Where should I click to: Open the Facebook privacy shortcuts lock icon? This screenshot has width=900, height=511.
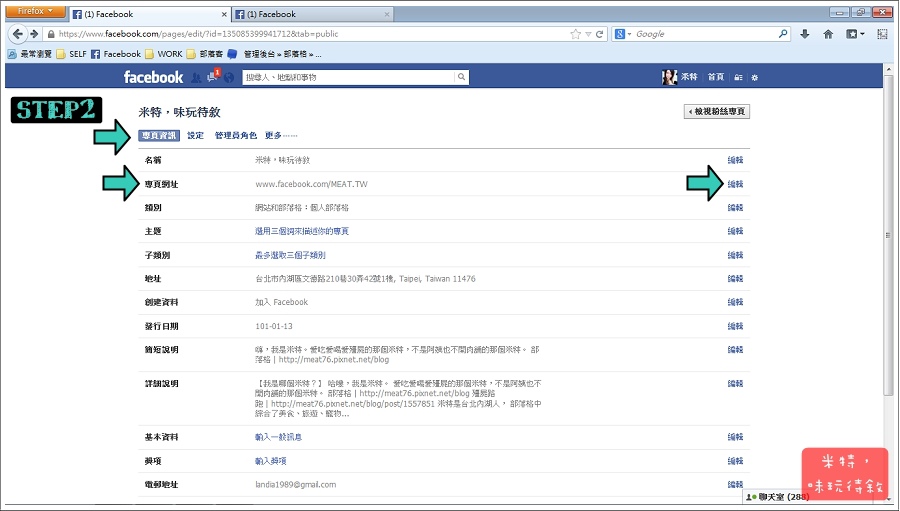tap(738, 78)
